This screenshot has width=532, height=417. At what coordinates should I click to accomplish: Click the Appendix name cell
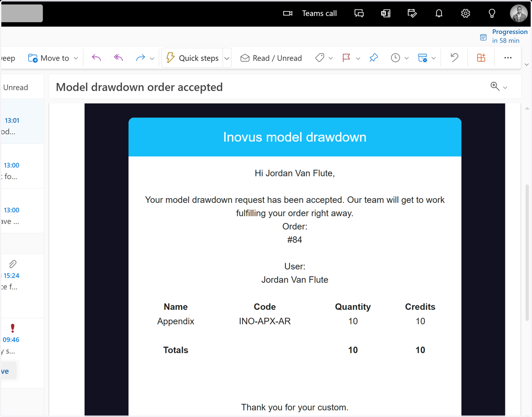[176, 321]
